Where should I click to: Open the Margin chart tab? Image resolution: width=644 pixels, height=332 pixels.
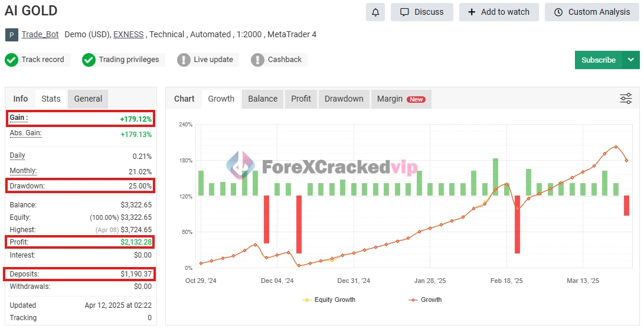click(x=400, y=99)
